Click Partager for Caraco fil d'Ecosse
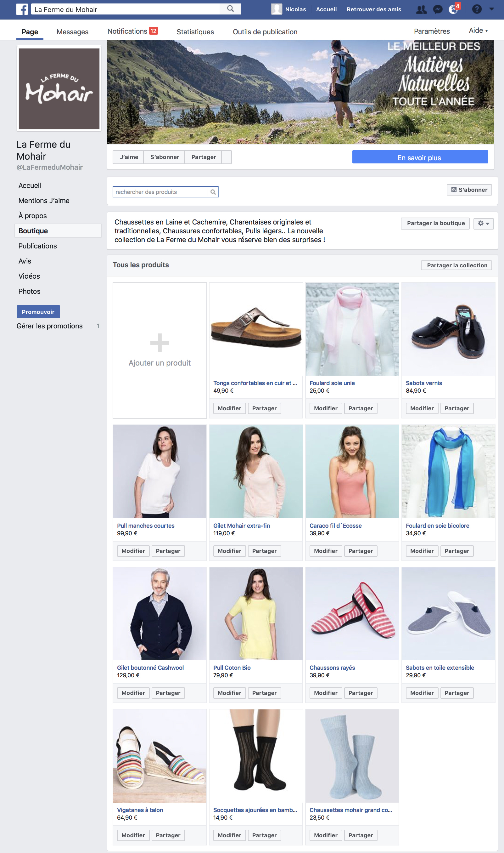The image size is (504, 853). pyautogui.click(x=360, y=551)
